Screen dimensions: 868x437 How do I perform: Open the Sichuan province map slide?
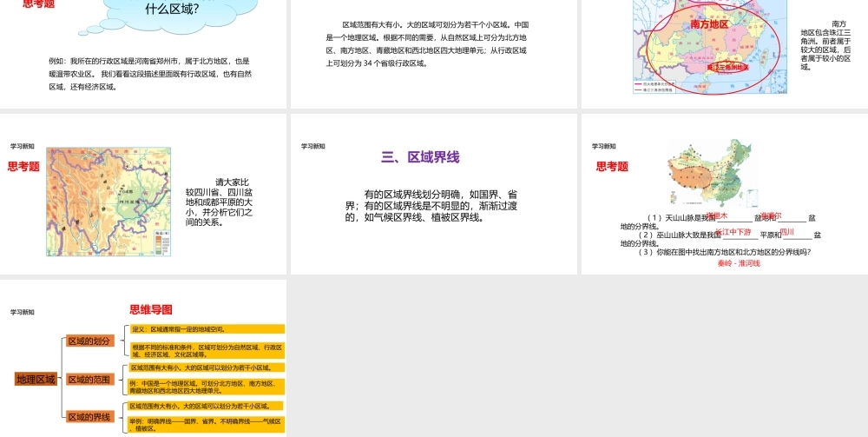click(x=143, y=194)
